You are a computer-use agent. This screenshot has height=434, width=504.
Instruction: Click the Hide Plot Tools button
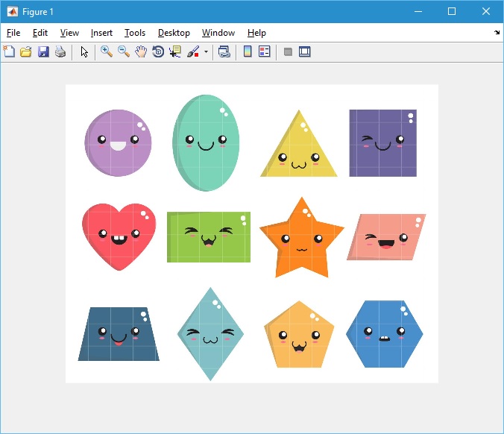coord(288,51)
